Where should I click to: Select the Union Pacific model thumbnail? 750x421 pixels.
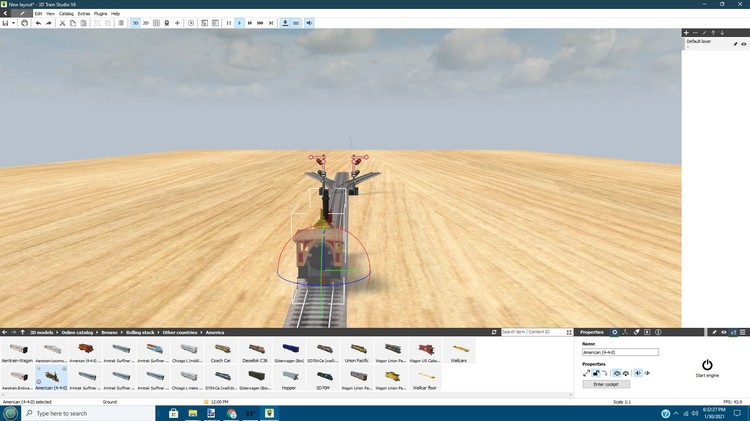tap(356, 352)
